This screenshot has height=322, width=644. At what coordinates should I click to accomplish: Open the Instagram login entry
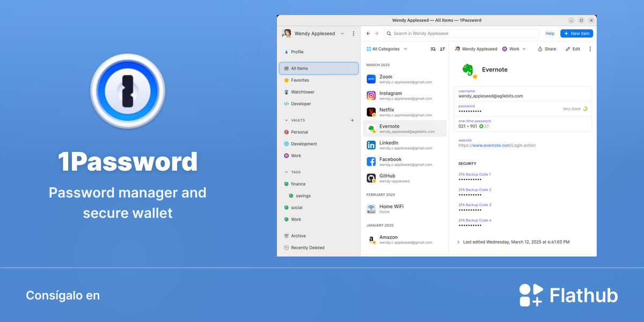point(405,96)
